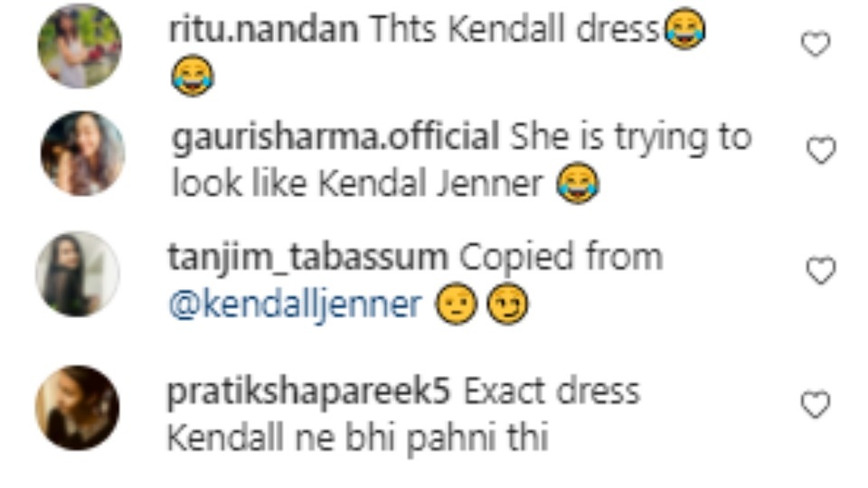
Task: Click the laughing emoji below ritu.nandan's username
Action: pyautogui.click(x=192, y=75)
